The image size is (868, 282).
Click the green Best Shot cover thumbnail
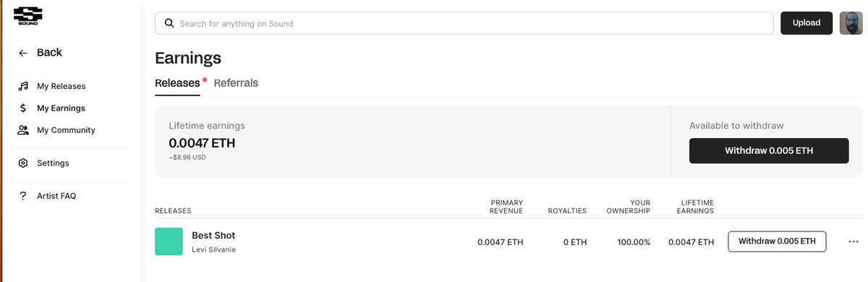[169, 242]
